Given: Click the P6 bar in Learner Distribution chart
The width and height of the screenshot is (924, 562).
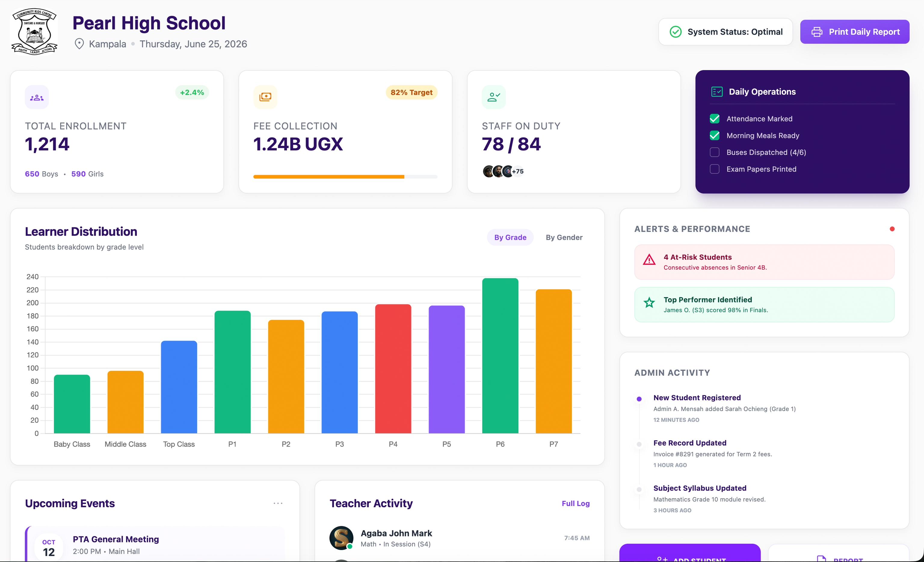Looking at the screenshot, I should [500, 356].
